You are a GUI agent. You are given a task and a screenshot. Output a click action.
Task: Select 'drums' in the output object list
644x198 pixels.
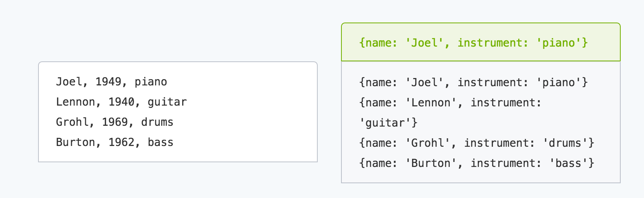point(565,143)
